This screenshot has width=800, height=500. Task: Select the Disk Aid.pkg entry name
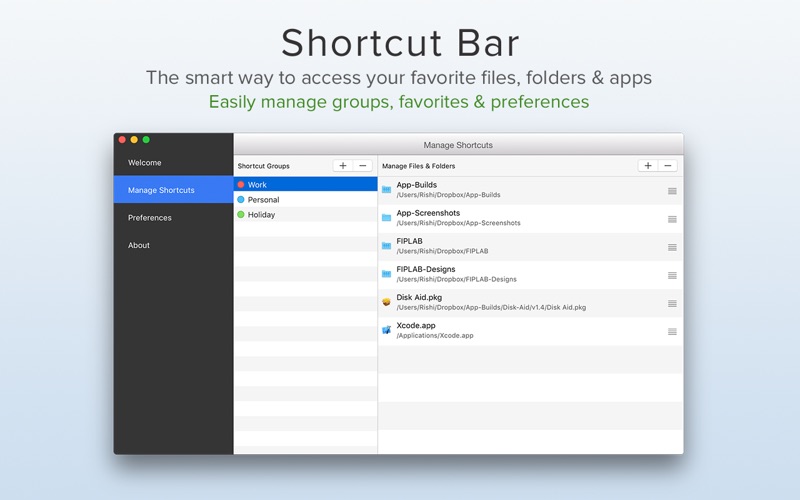419,297
